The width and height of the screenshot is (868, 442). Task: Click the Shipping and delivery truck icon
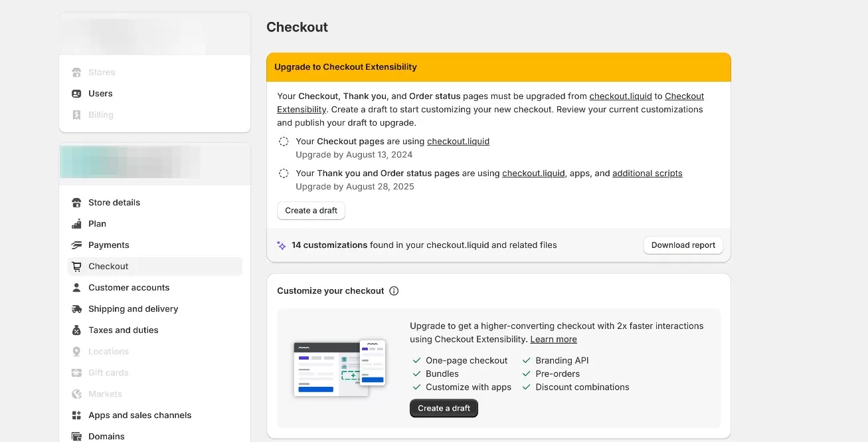[76, 309]
